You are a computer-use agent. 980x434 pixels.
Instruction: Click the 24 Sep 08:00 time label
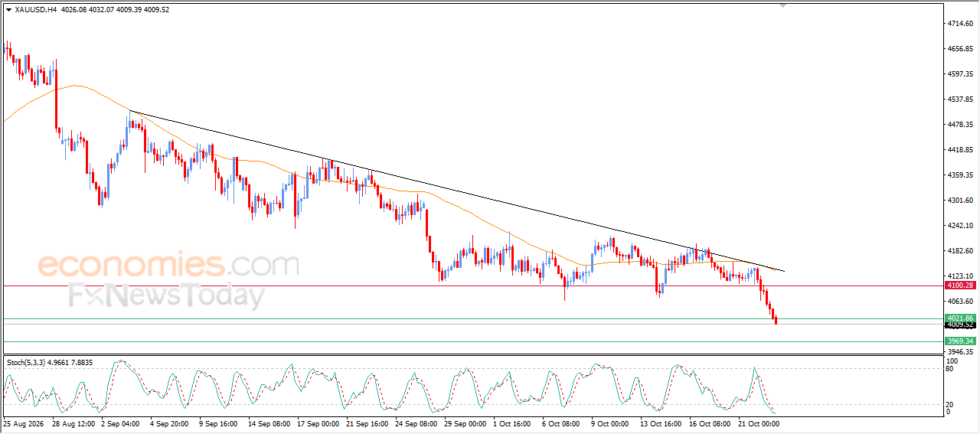coord(416,423)
